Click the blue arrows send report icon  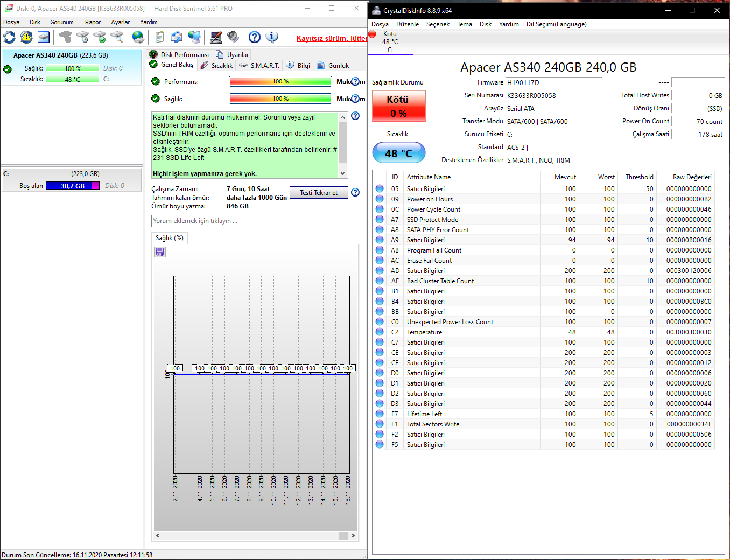(x=177, y=37)
